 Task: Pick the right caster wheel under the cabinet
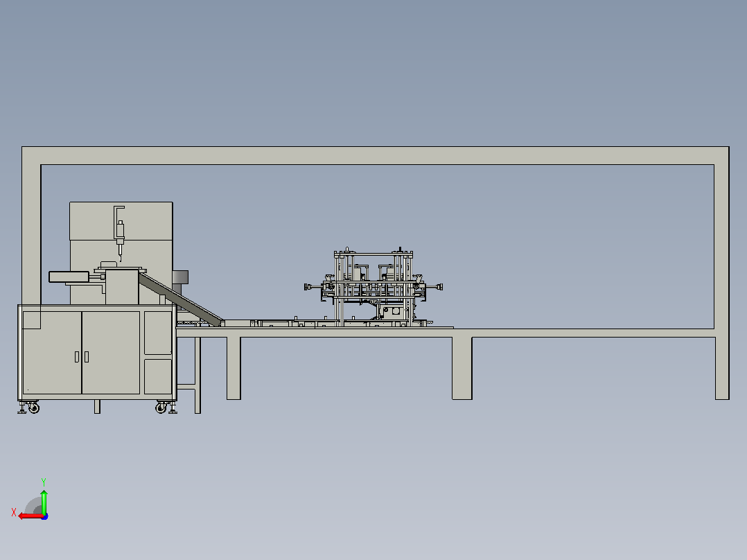161,408
